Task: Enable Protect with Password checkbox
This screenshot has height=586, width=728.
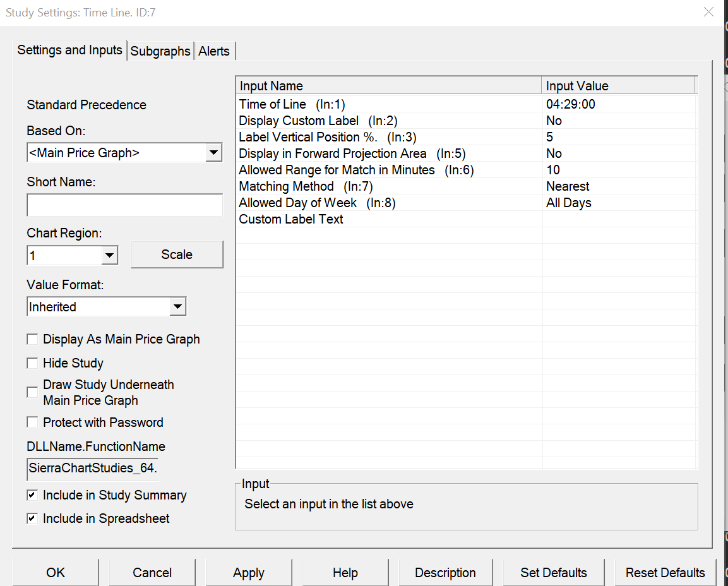Action: [x=32, y=422]
